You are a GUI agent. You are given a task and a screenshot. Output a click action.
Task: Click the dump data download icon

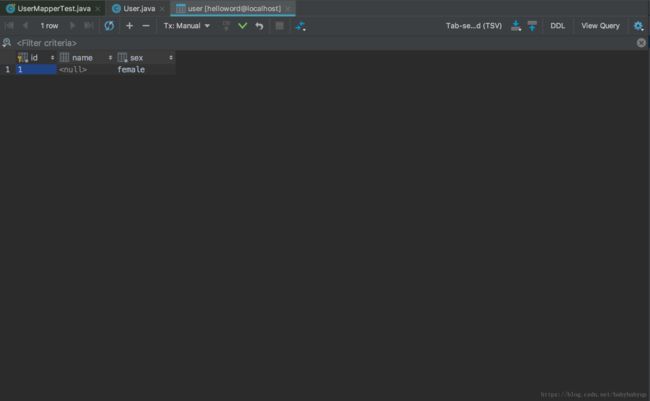(516, 26)
